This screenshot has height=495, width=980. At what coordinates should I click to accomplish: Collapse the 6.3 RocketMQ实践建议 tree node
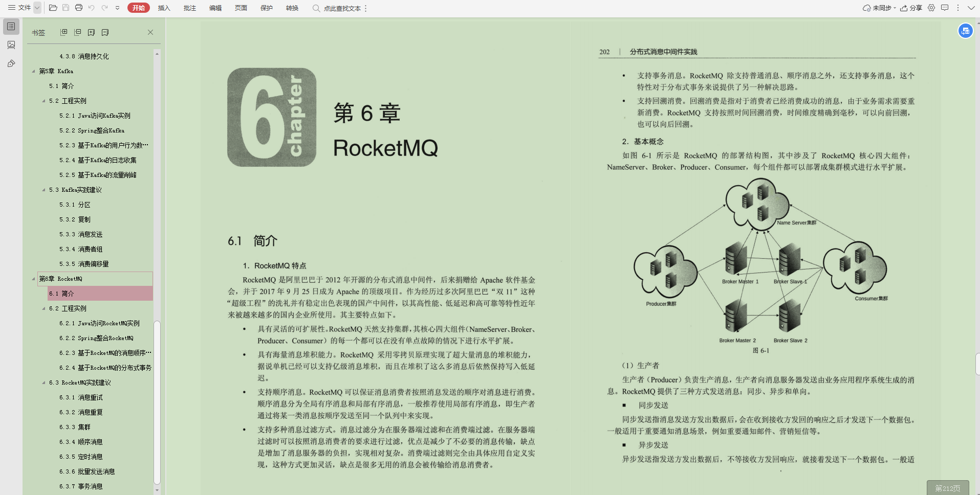(43, 382)
